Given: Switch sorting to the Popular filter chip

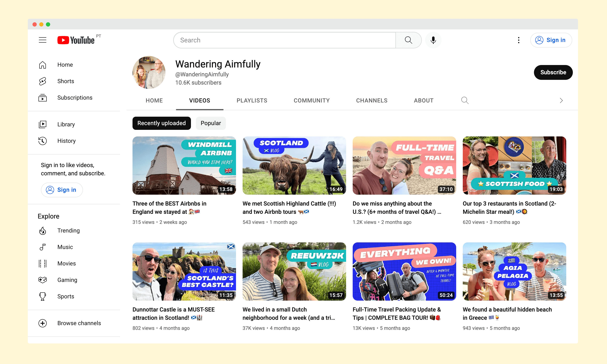Looking at the screenshot, I should 210,123.
